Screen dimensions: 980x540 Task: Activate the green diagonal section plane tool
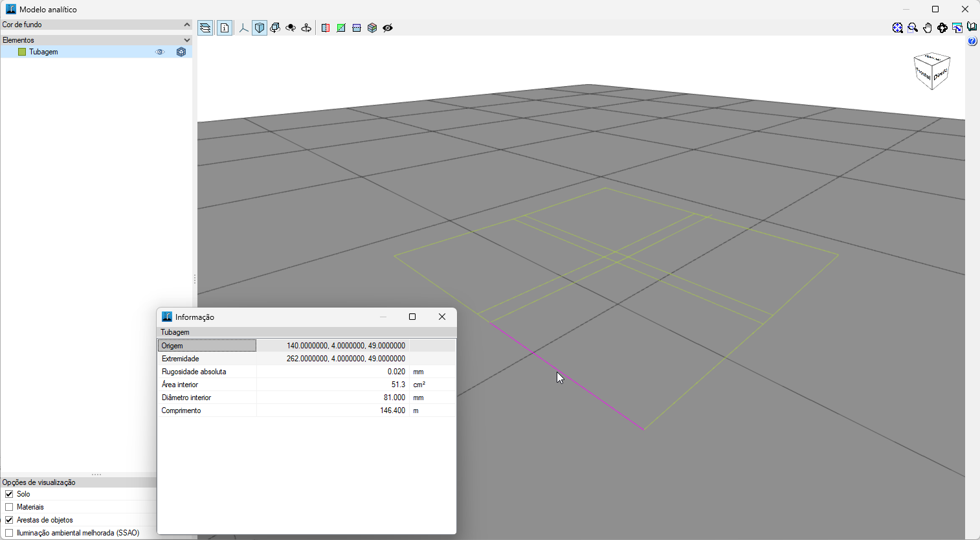pyautogui.click(x=341, y=28)
